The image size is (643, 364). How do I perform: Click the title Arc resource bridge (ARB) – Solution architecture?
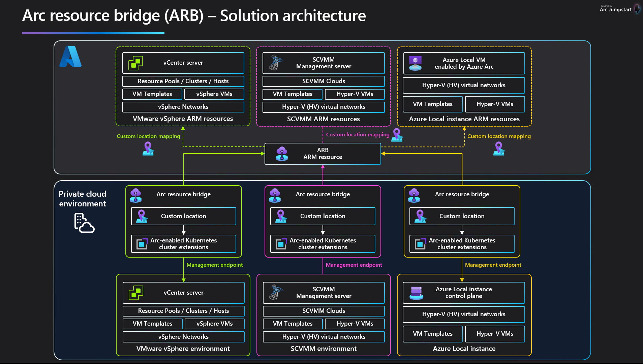pyautogui.click(x=194, y=15)
